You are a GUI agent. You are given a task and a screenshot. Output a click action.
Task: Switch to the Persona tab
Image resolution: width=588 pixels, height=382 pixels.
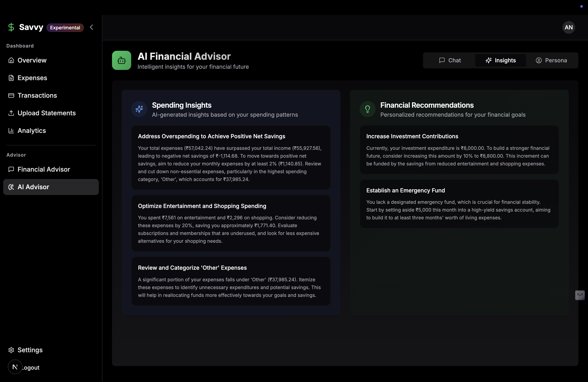click(x=551, y=61)
